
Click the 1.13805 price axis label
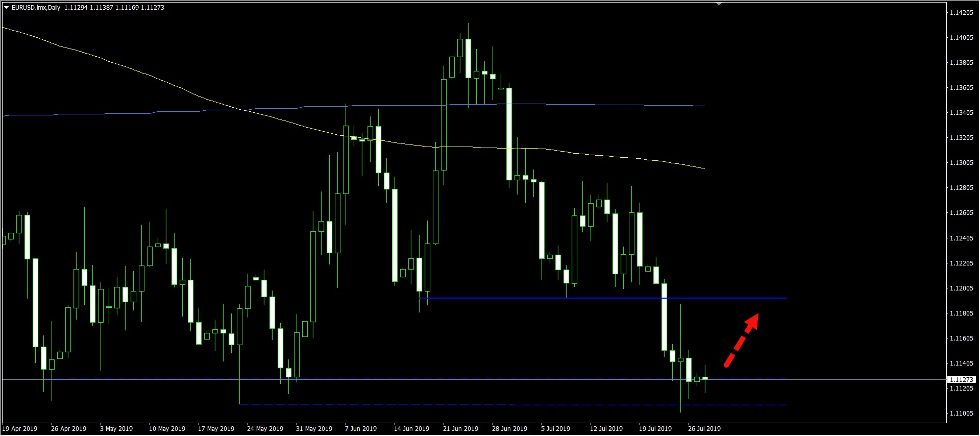[961, 63]
